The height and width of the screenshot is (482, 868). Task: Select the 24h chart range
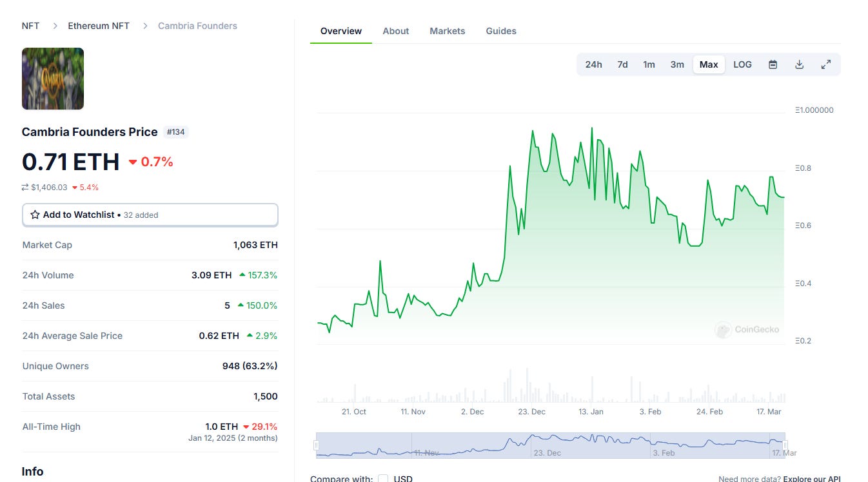coord(593,64)
